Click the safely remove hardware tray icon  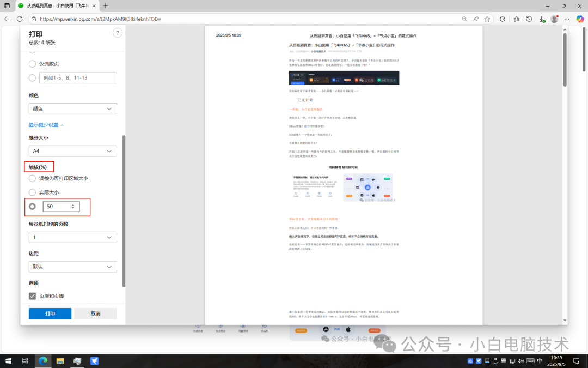pos(495,361)
